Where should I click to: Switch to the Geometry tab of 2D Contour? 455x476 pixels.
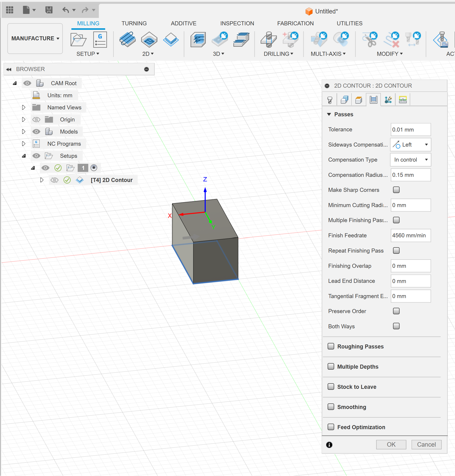click(344, 99)
